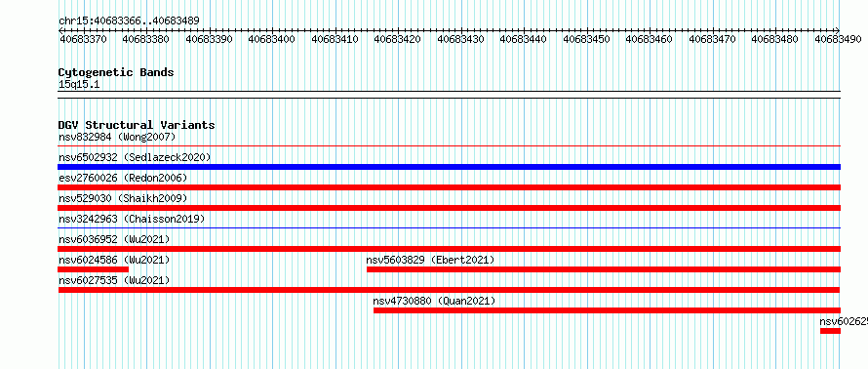
Task: Click ruler position 40683490
Action: [x=838, y=39]
